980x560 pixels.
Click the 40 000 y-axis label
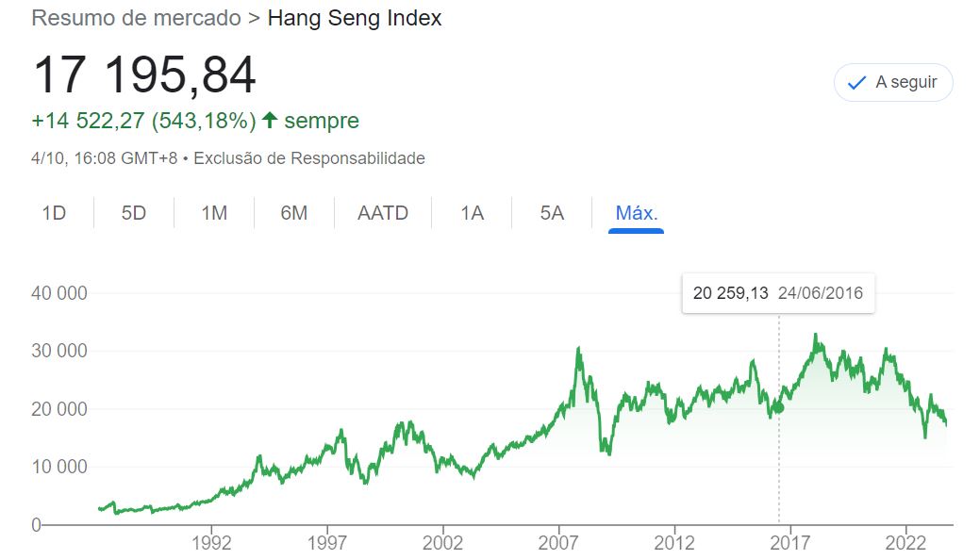[x=58, y=293]
